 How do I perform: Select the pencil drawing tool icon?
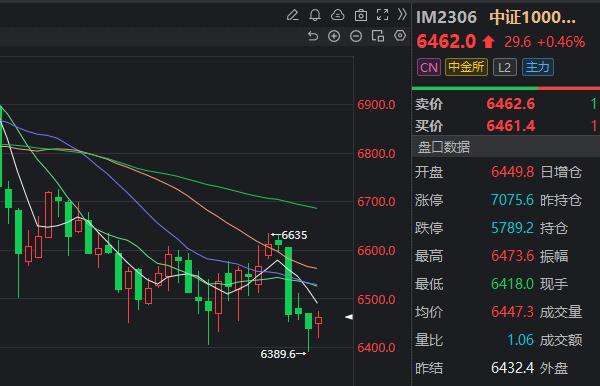pos(293,15)
